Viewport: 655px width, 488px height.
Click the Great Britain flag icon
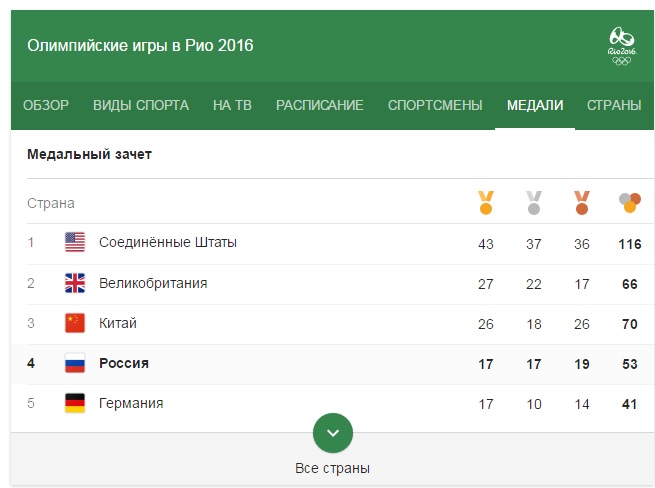coord(75,283)
